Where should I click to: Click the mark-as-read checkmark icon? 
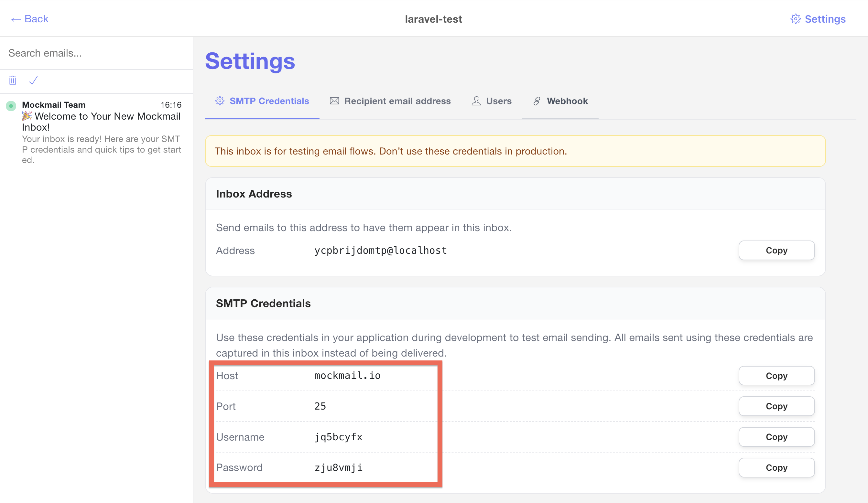point(33,80)
